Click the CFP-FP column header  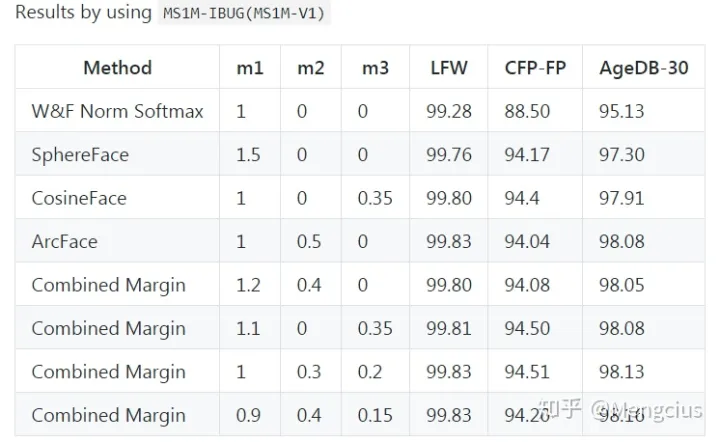[535, 68]
